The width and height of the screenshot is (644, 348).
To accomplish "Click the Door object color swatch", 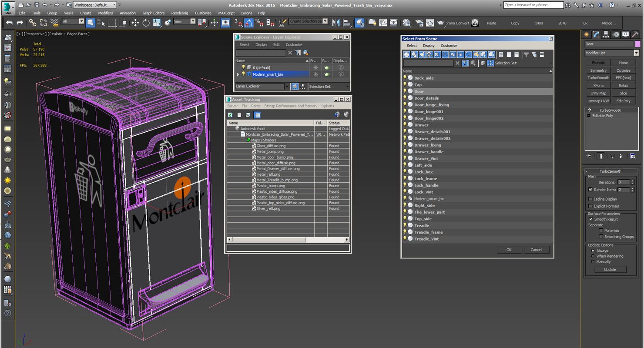I will pyautogui.click(x=638, y=44).
